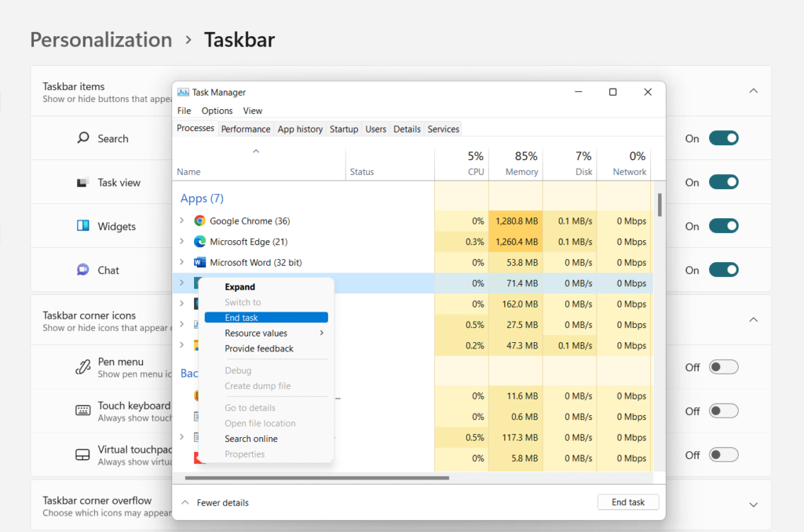This screenshot has width=804, height=532.
Task: Expand the Microsoft Word process group
Action: pyautogui.click(x=181, y=262)
